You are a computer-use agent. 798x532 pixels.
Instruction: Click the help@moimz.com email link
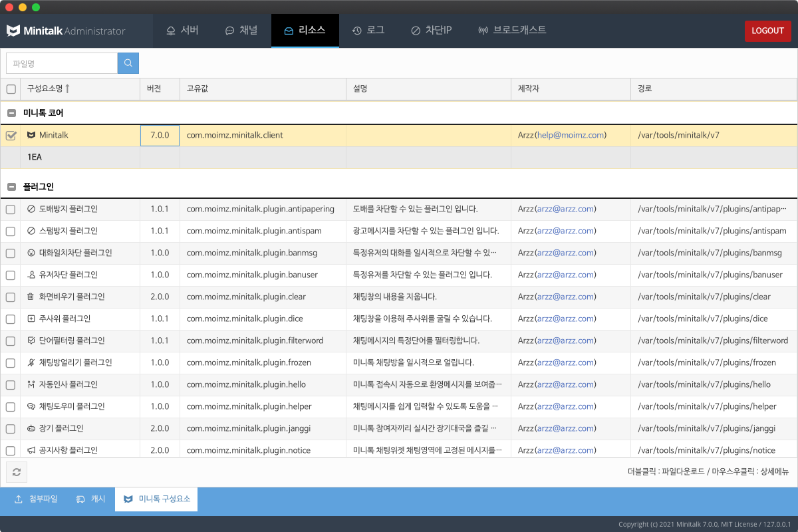(571, 135)
